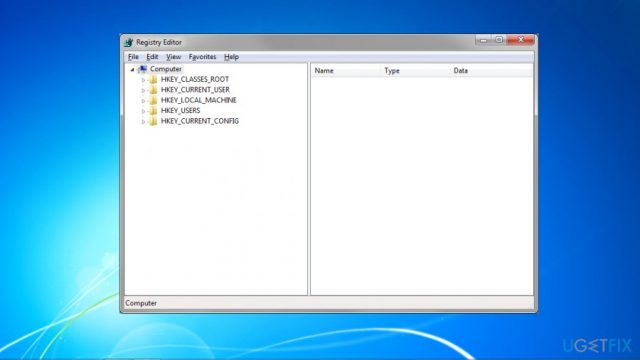The height and width of the screenshot is (360, 640).
Task: Expand the HKEY_CLASSES_ROOT key
Action: click(143, 80)
